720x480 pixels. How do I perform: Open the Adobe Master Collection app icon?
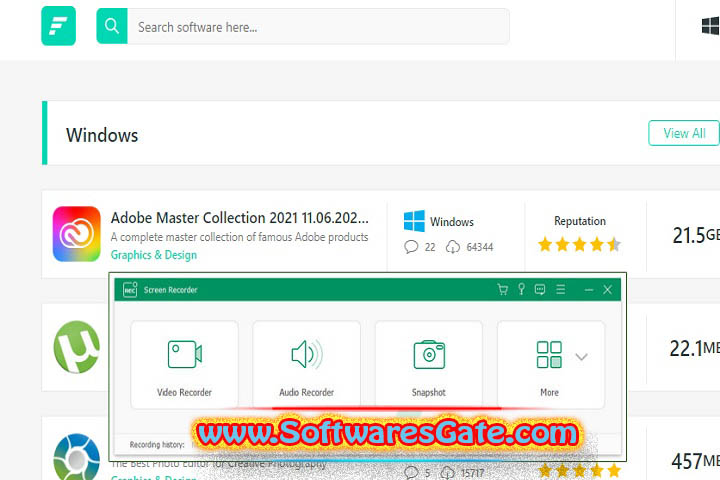pos(76,234)
